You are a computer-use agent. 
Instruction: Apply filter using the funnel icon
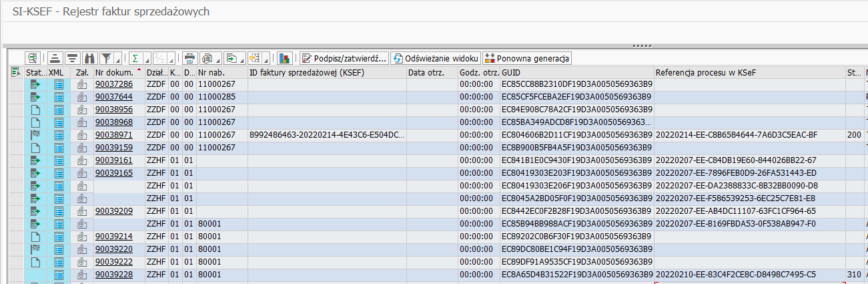[x=107, y=58]
